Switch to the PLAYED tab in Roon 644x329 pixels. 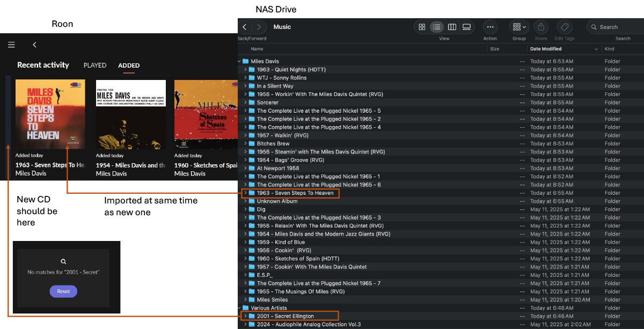(95, 65)
